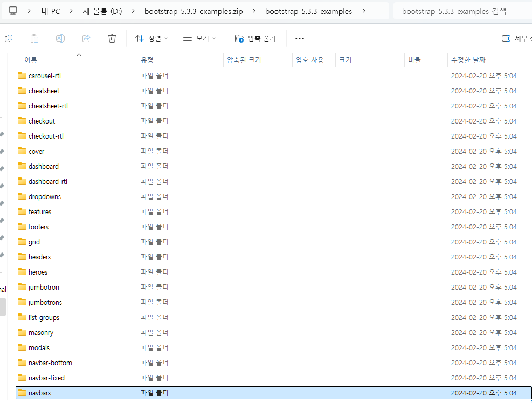
Task: Click the share icon in toolbar
Action: tap(86, 38)
